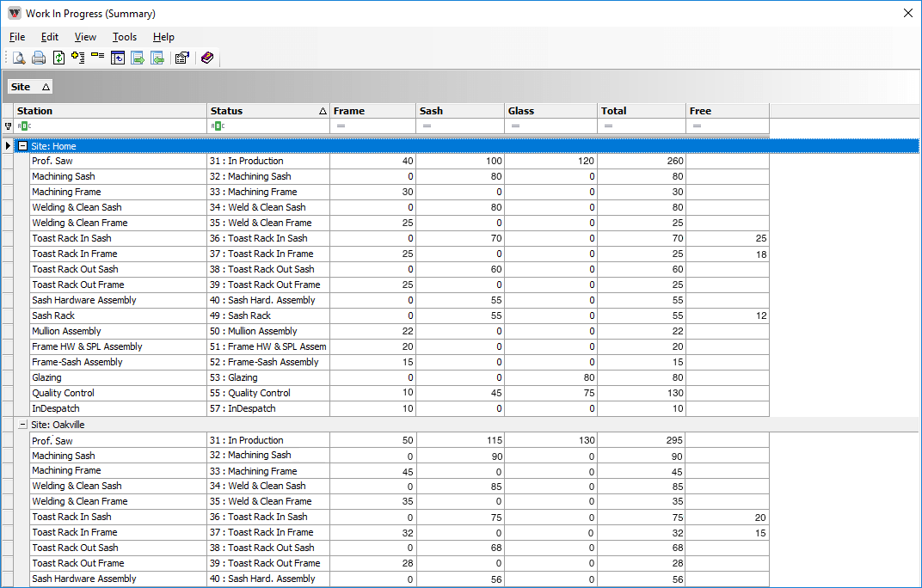
Task: Expand all groups with the yellow plus icon
Action: click(78, 58)
